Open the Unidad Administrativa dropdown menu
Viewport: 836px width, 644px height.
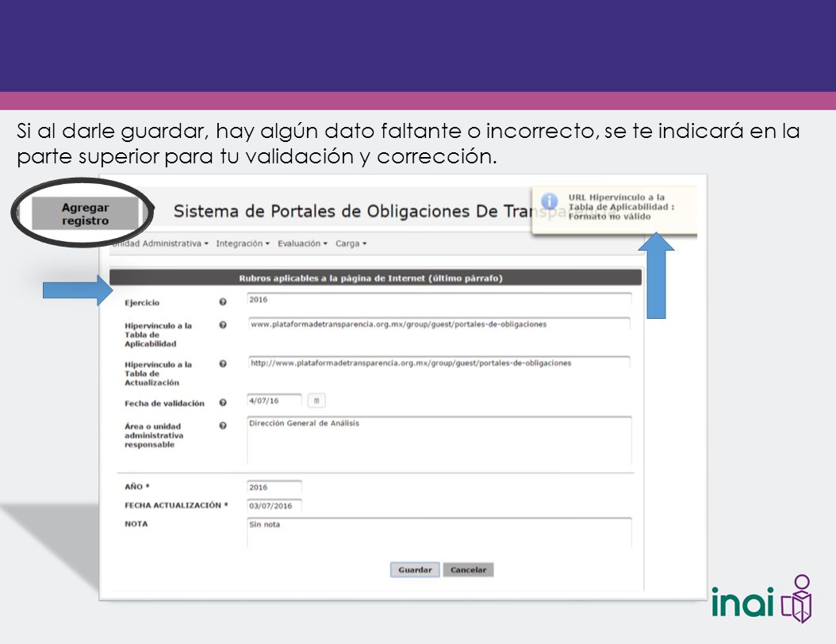click(160, 243)
